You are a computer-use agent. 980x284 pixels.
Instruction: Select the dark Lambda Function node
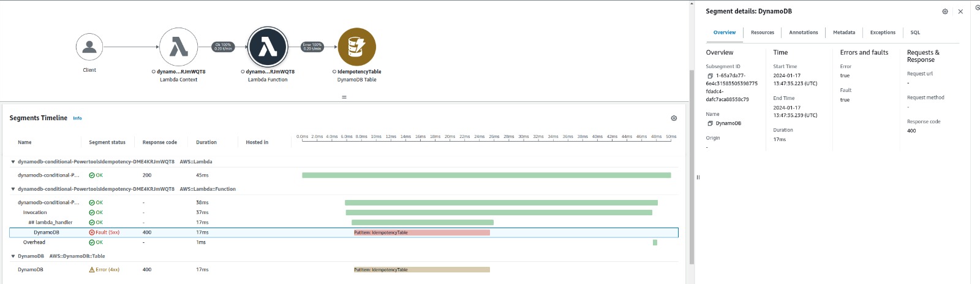coord(268,47)
